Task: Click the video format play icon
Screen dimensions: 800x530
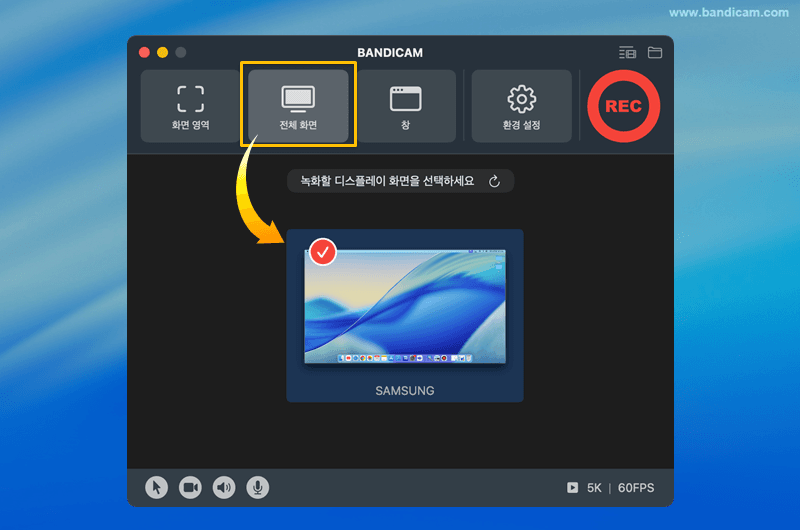Action: pyautogui.click(x=572, y=488)
